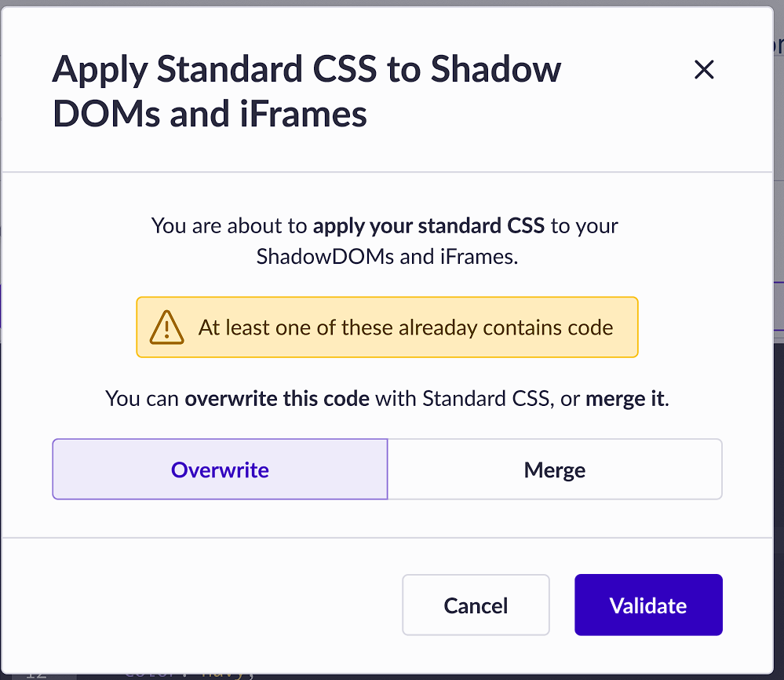Click the code editor line behind dialog
Viewport: 784px width, 680px height.
point(190,675)
